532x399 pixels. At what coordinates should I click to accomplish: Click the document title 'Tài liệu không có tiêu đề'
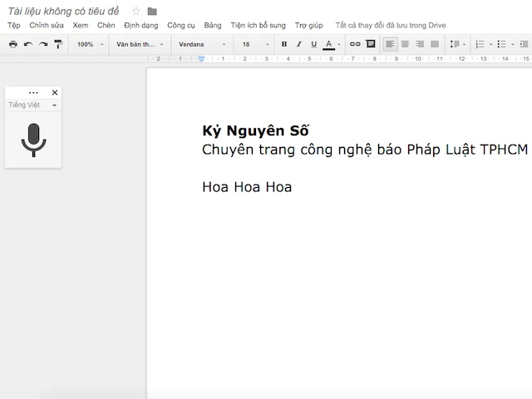pos(64,11)
